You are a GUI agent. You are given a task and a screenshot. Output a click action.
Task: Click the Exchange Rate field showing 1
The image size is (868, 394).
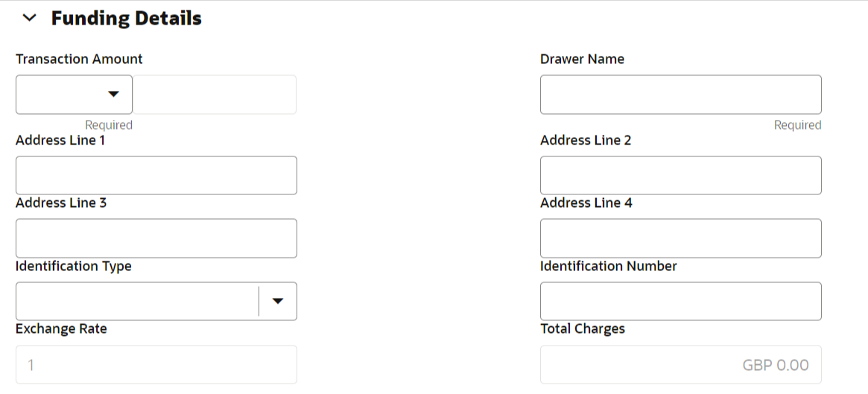click(156, 365)
